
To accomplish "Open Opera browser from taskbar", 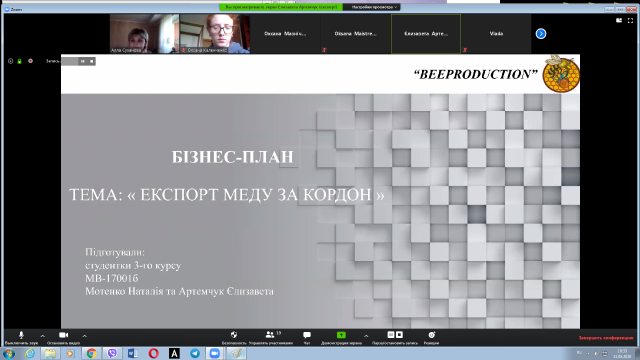I will [153, 353].
